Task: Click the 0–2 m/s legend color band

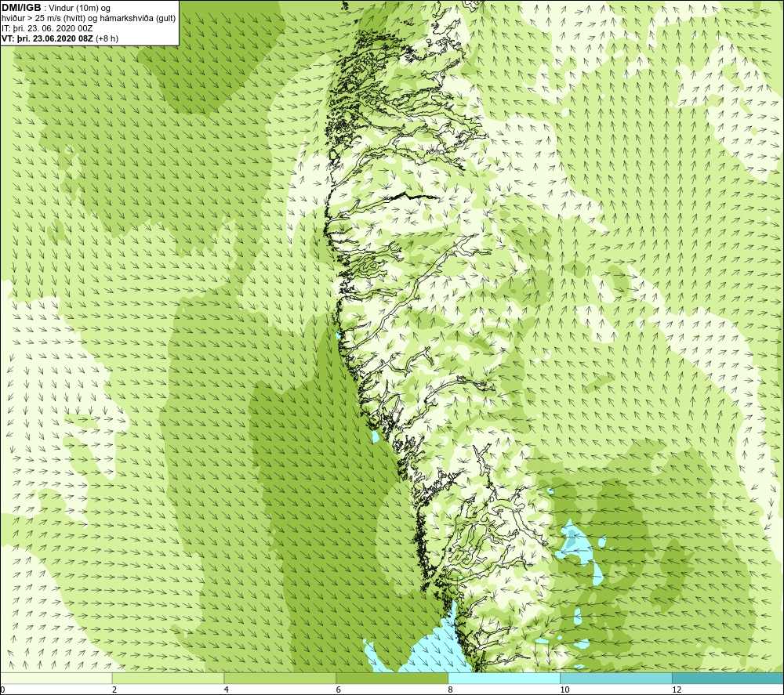Action: pos(56,679)
